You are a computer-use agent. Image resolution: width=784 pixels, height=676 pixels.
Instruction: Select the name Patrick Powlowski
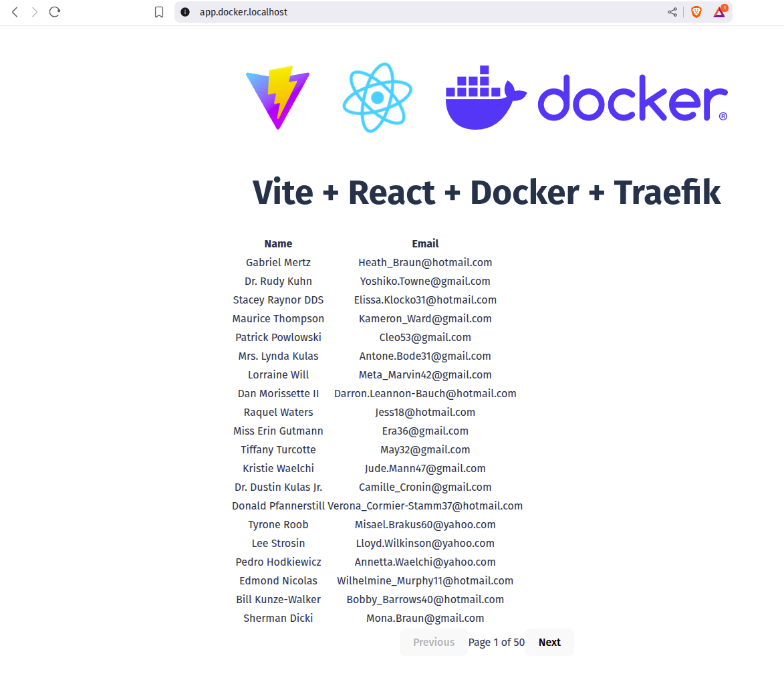(278, 337)
